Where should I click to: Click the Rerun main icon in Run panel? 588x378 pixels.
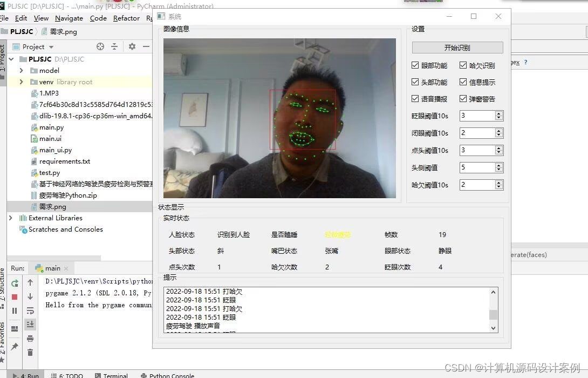(x=15, y=283)
